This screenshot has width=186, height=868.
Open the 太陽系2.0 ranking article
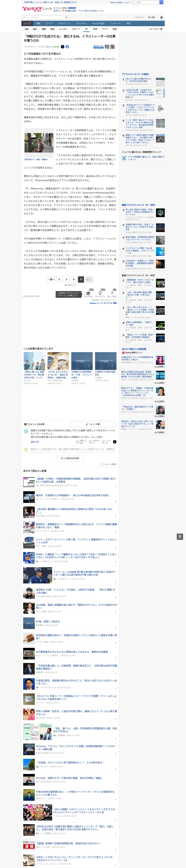(x=140, y=263)
